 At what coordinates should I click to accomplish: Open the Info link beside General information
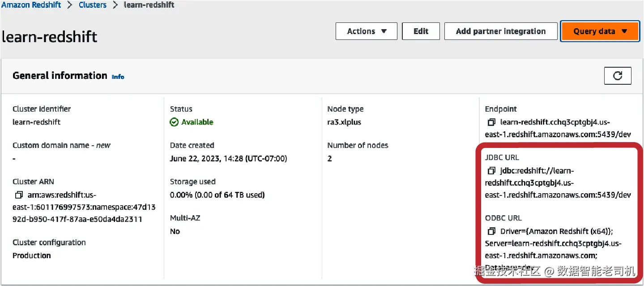[x=118, y=77]
